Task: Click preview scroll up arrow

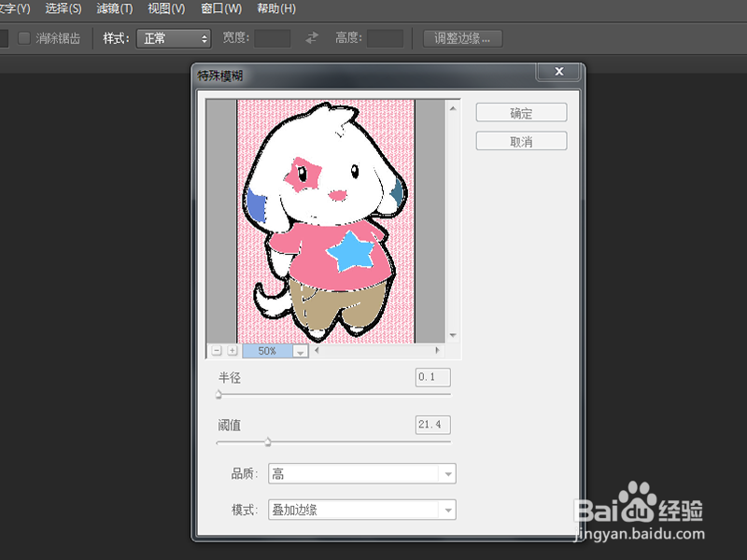Action: coord(453,108)
